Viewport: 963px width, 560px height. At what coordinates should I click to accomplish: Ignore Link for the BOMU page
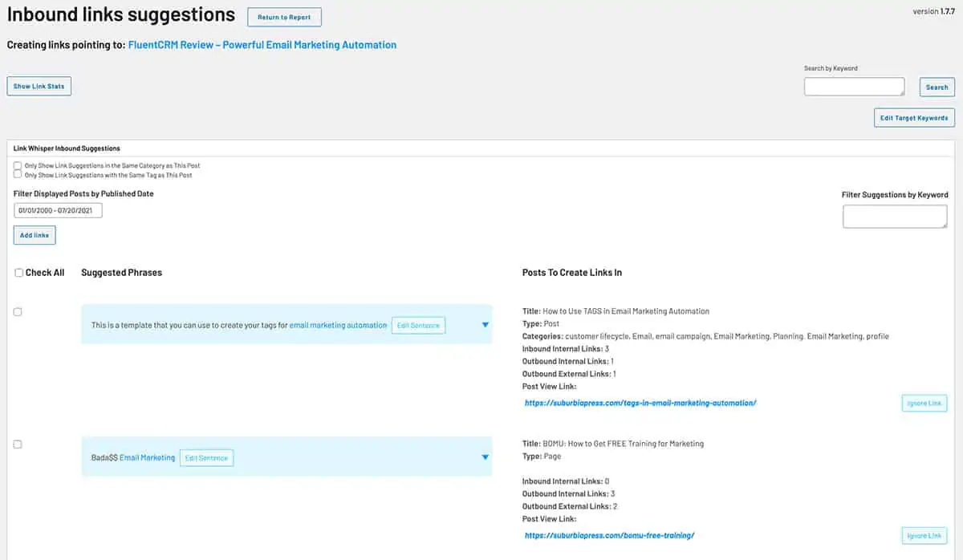924,535
